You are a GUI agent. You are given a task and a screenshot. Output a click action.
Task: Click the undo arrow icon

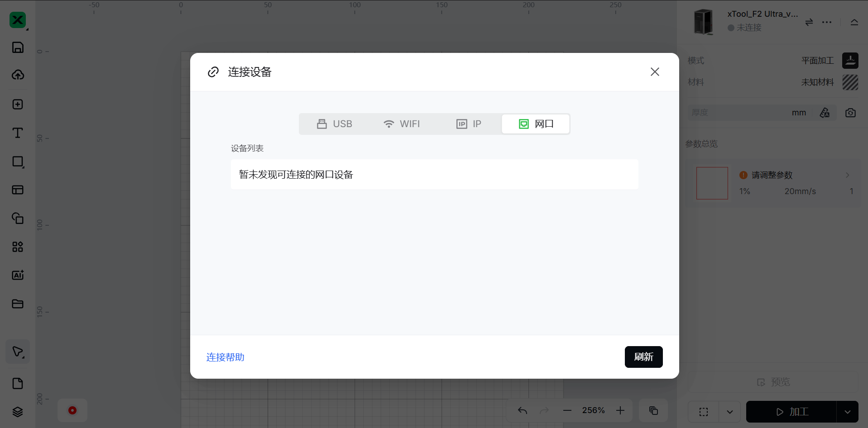(x=523, y=410)
